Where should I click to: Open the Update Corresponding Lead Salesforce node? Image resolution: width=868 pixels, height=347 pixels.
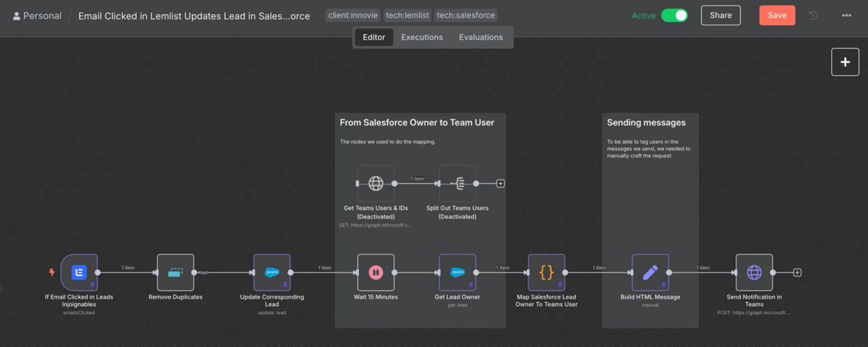pos(272,272)
